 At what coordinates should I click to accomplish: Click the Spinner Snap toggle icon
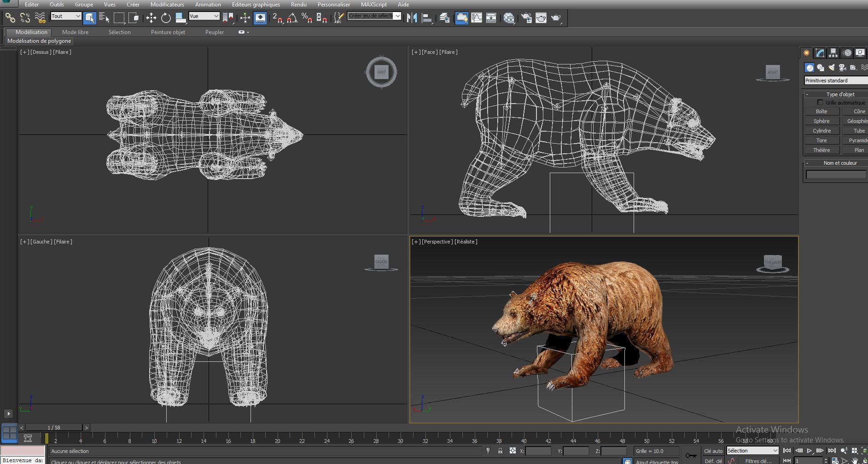pos(321,18)
